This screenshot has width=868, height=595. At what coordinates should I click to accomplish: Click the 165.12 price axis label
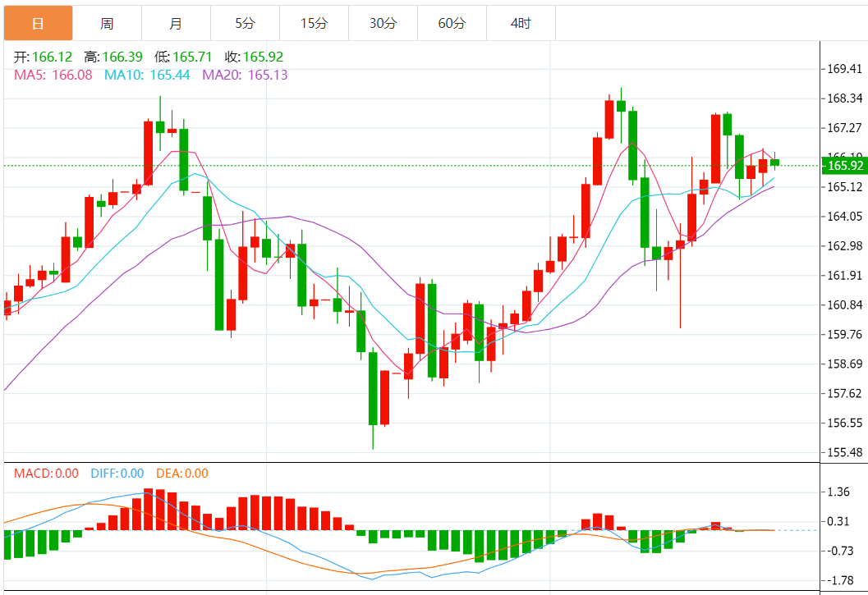coord(844,187)
